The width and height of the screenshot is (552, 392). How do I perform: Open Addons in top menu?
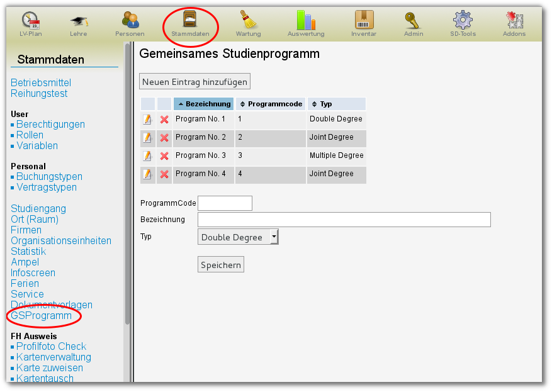(x=514, y=24)
